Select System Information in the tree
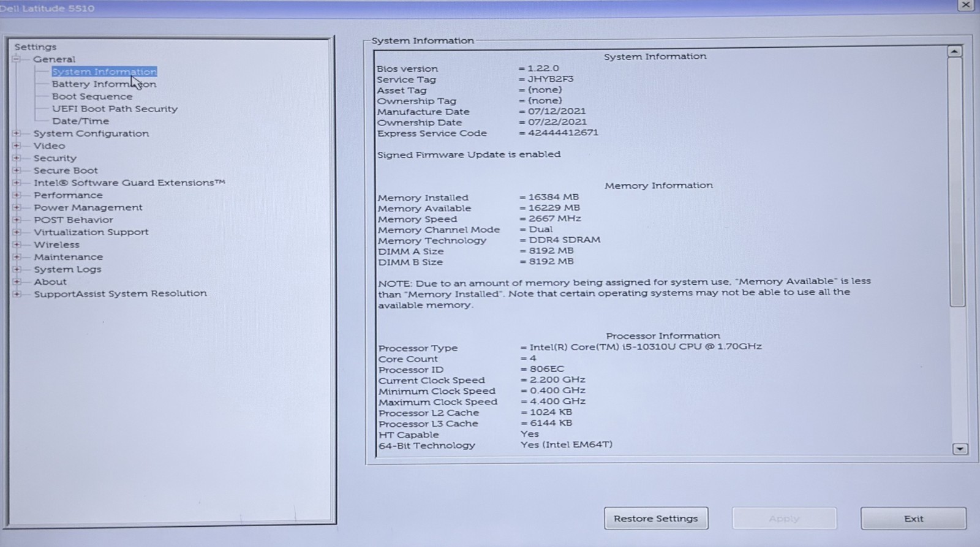This screenshot has height=547, width=980. point(104,72)
